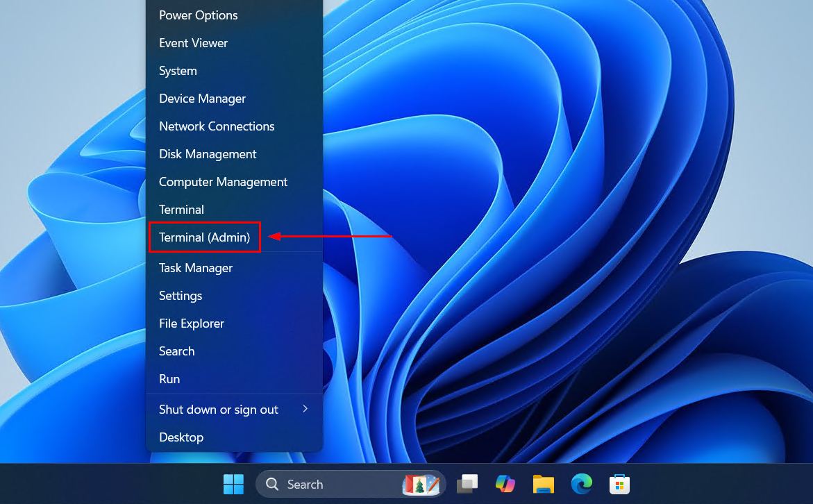Click Network Connections in the menu
The width and height of the screenshot is (813, 504).
coord(217,126)
